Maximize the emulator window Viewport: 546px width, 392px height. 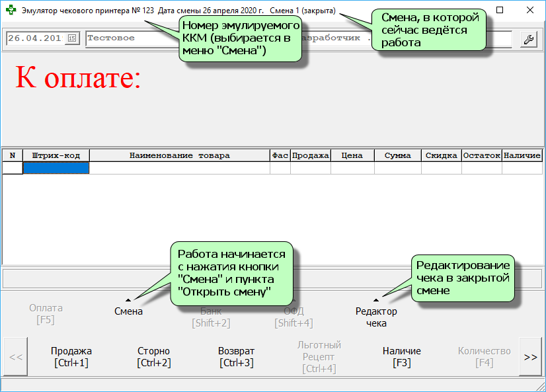click(x=500, y=11)
